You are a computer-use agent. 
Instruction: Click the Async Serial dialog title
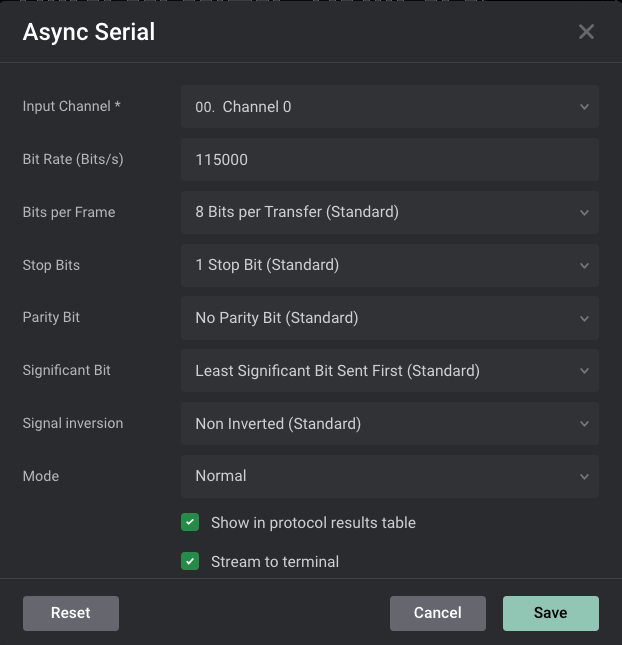pyautogui.click(x=89, y=32)
